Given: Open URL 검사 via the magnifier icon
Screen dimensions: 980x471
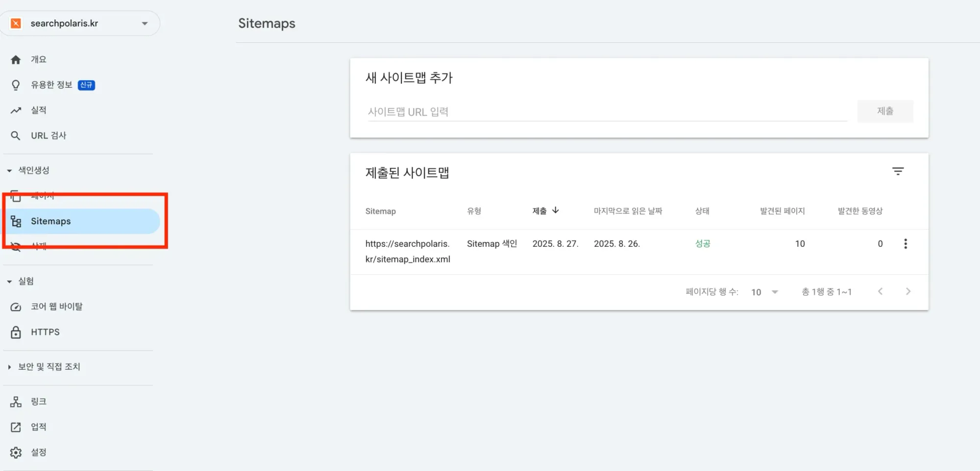Looking at the screenshot, I should (16, 135).
